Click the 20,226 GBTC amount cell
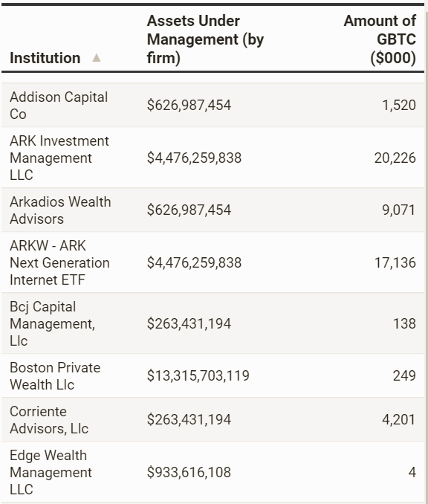The width and height of the screenshot is (428, 504). pyautogui.click(x=395, y=158)
